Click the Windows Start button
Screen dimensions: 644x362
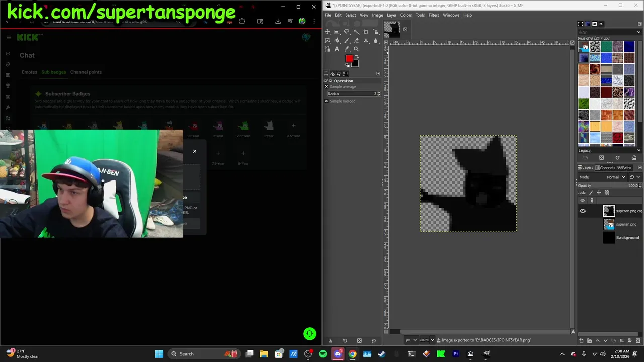coord(159,354)
